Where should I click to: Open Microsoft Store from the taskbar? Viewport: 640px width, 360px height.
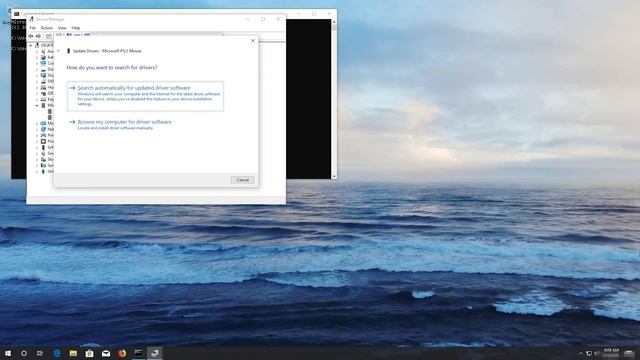[89, 353]
